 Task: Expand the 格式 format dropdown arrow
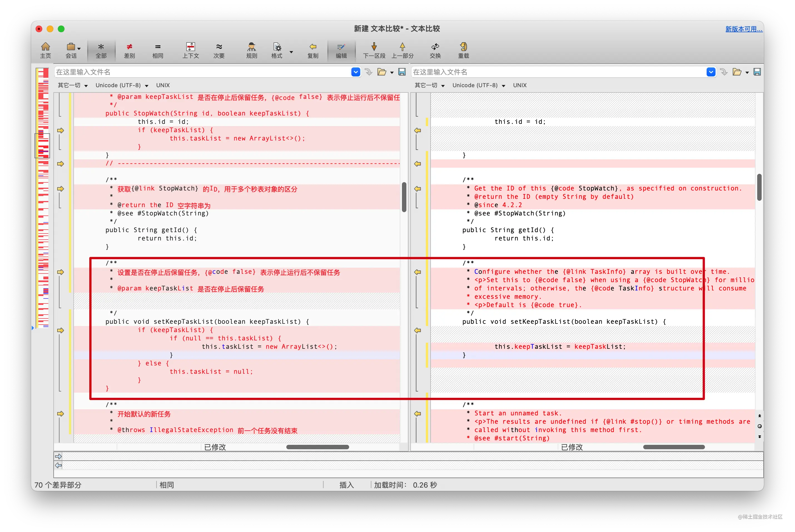click(291, 52)
